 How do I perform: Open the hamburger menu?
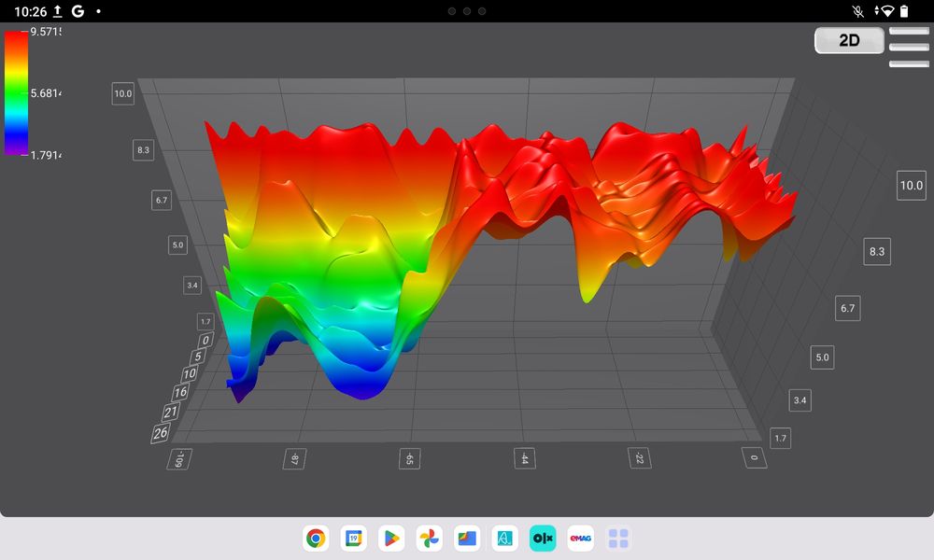click(x=909, y=47)
